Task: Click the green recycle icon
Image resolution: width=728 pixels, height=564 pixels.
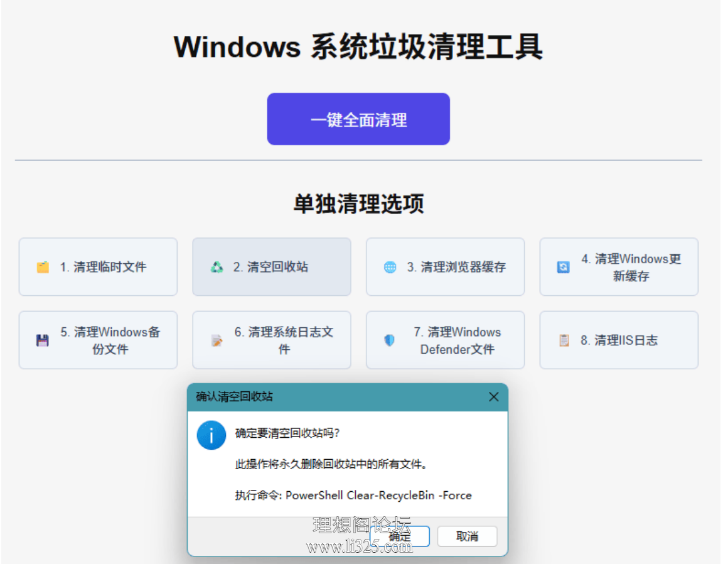Action: 217,267
